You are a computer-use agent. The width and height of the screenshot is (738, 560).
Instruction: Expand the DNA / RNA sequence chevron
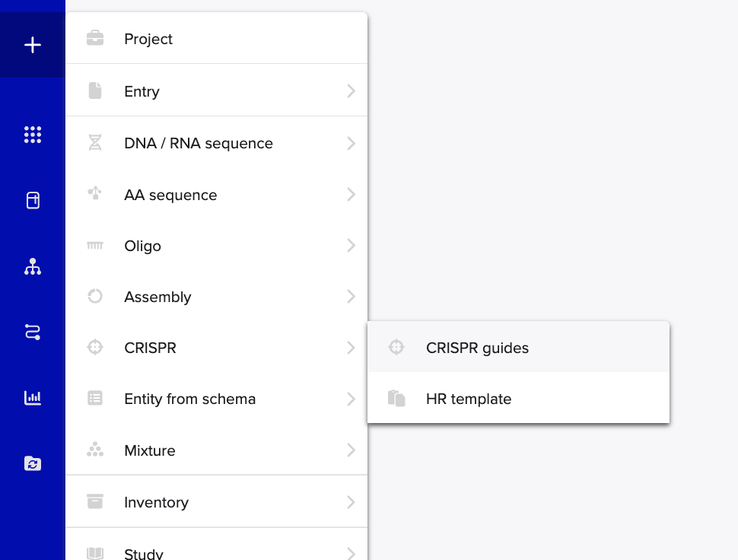coord(351,143)
